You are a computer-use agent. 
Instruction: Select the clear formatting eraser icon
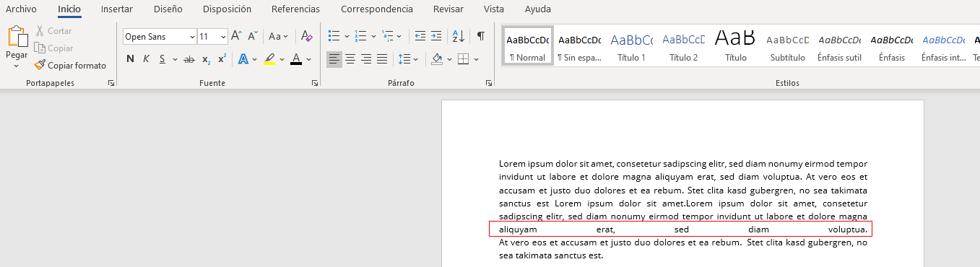click(306, 36)
